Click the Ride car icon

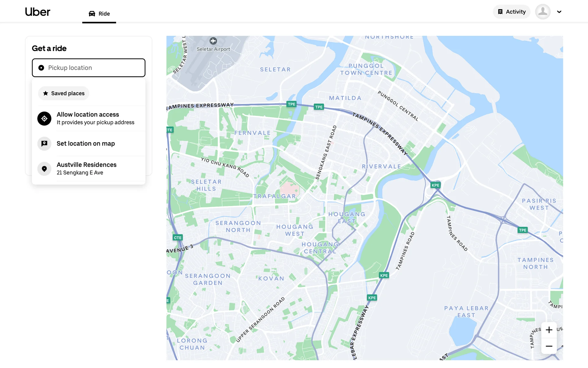[x=92, y=13]
